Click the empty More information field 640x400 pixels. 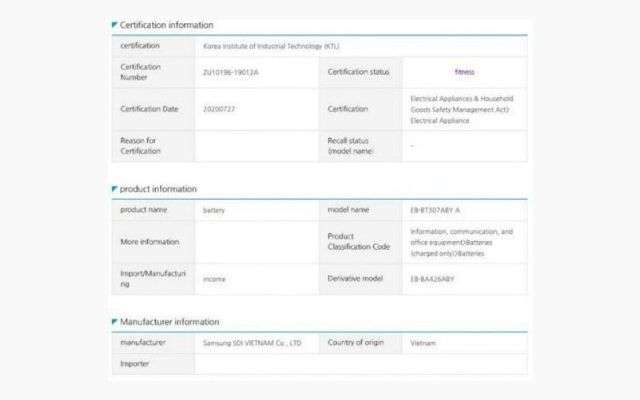coord(256,242)
